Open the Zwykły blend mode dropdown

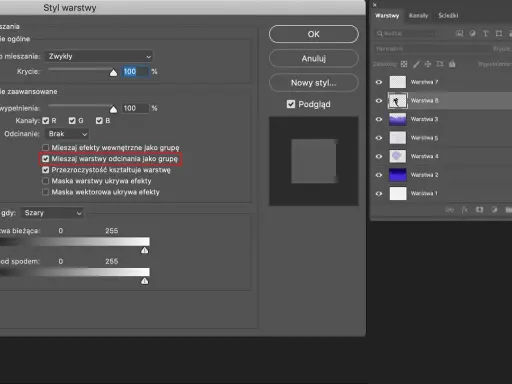(x=99, y=56)
